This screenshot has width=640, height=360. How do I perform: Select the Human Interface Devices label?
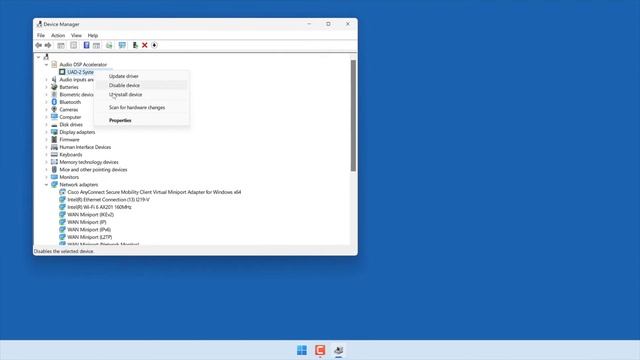click(x=85, y=147)
